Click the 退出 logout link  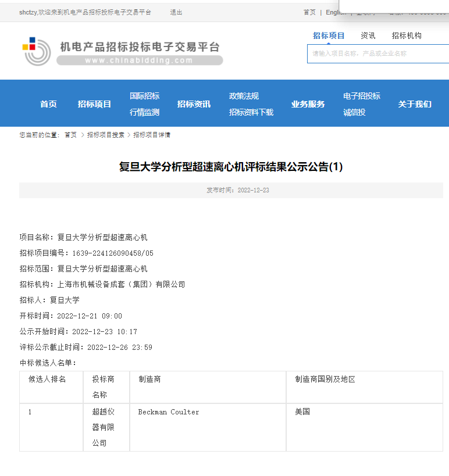[x=176, y=12]
